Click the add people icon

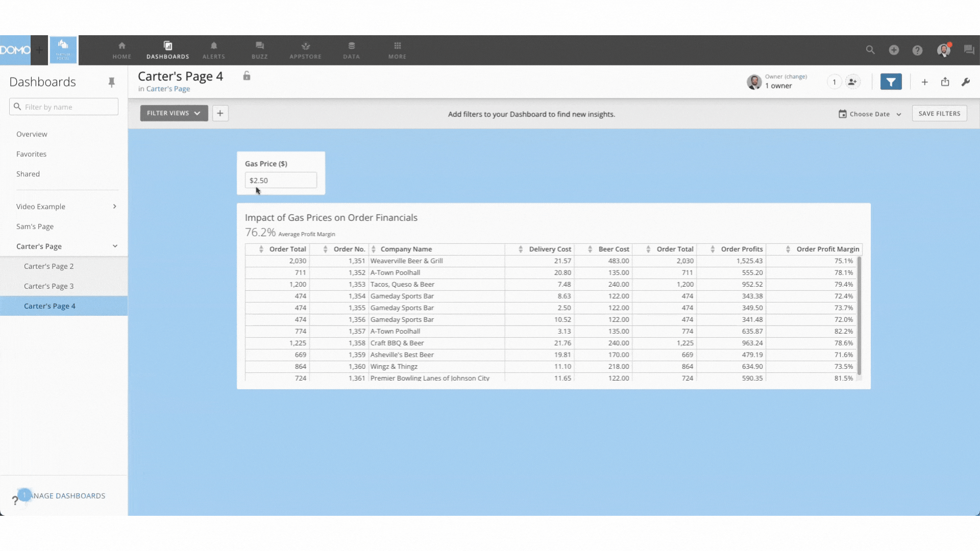point(852,82)
